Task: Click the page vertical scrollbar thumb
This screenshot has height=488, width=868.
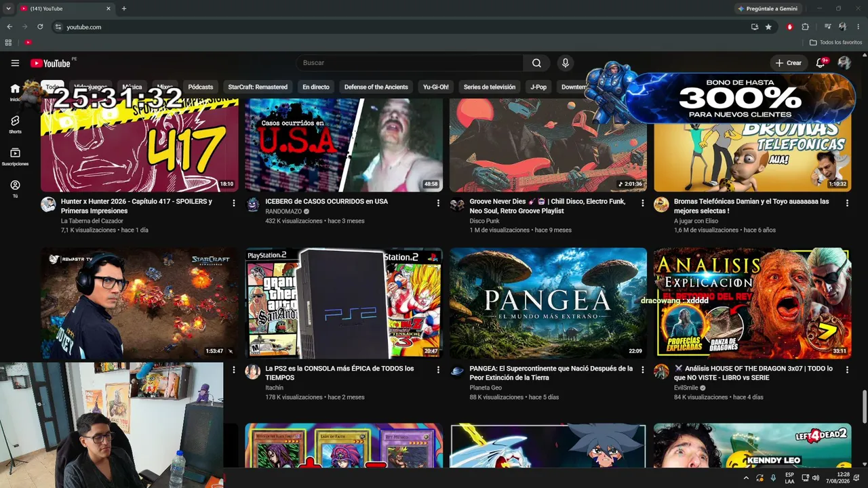Action: click(864, 406)
